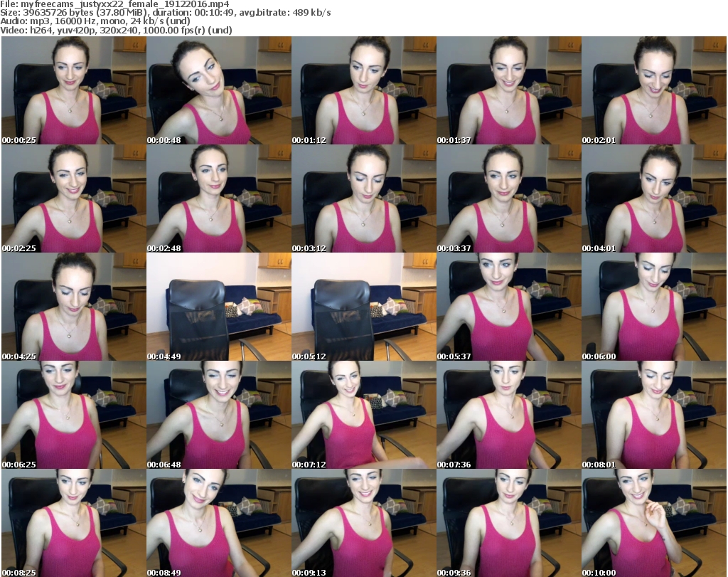The height and width of the screenshot is (577, 728).
Task: Click the file name myfreecams_justyxx22_female_19122016.mp4
Action: 125,4
